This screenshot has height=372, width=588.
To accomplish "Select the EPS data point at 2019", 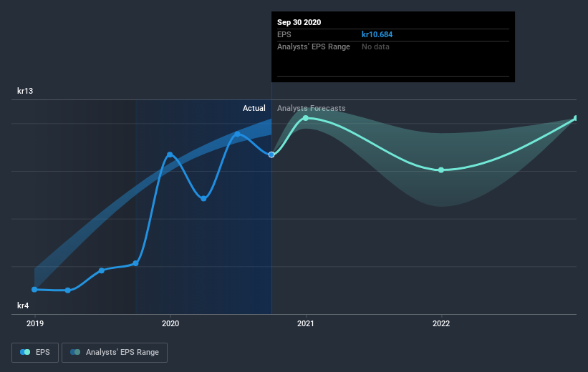I will pos(34,289).
